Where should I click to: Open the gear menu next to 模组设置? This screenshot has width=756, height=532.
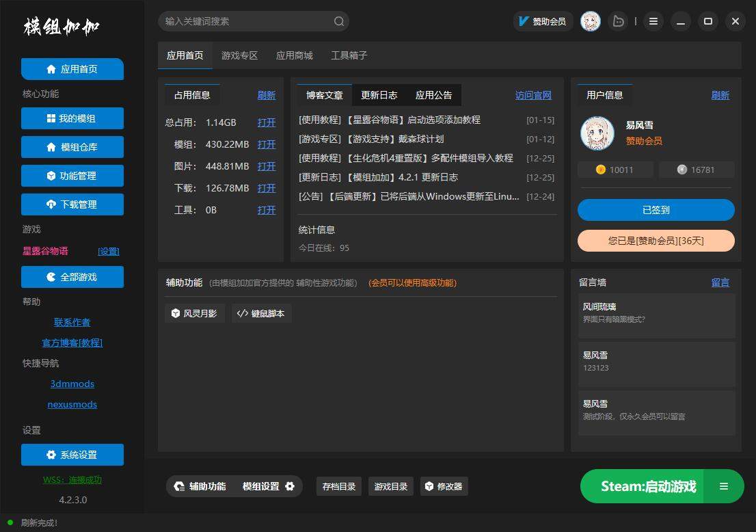pyautogui.click(x=290, y=486)
